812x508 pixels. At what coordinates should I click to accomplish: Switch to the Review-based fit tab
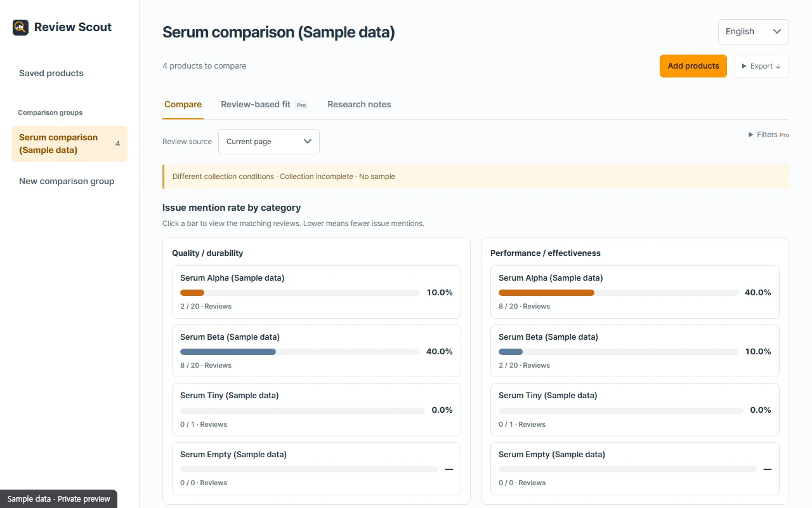tap(265, 105)
